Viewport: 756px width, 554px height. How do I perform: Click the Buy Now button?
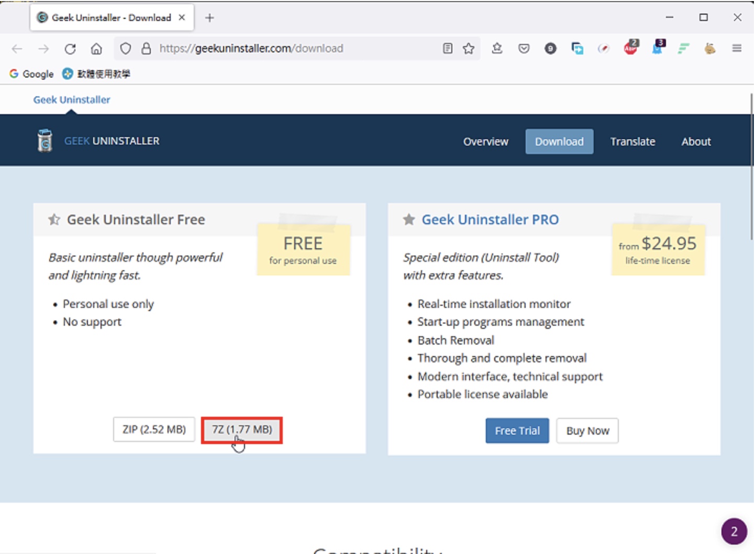click(x=587, y=430)
